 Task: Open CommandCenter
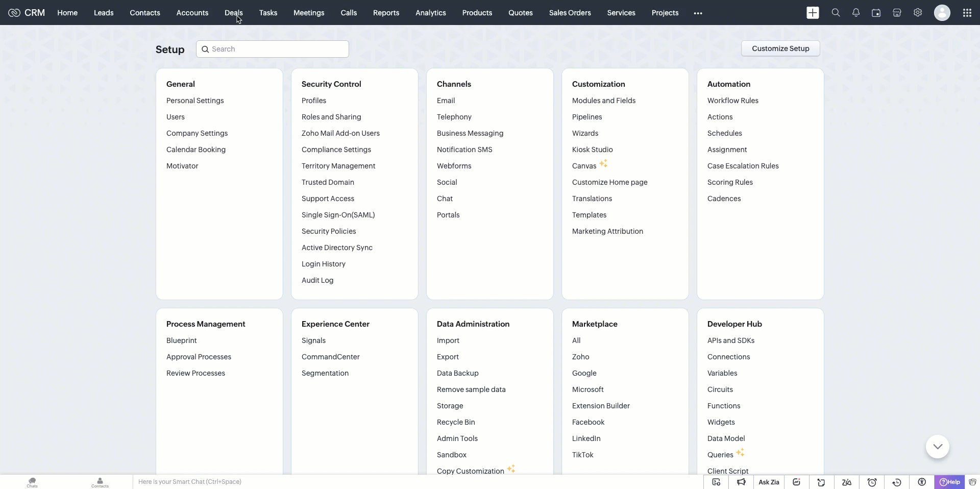pyautogui.click(x=331, y=357)
